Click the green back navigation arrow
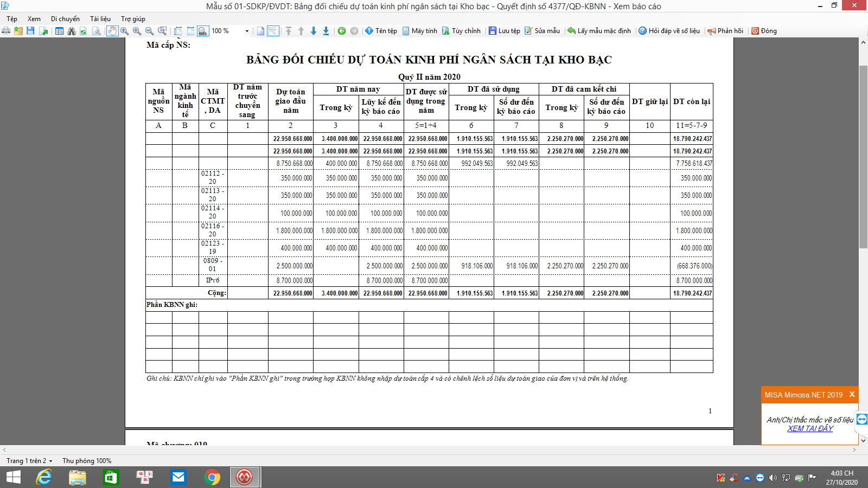This screenshot has width=868, height=488. [342, 31]
